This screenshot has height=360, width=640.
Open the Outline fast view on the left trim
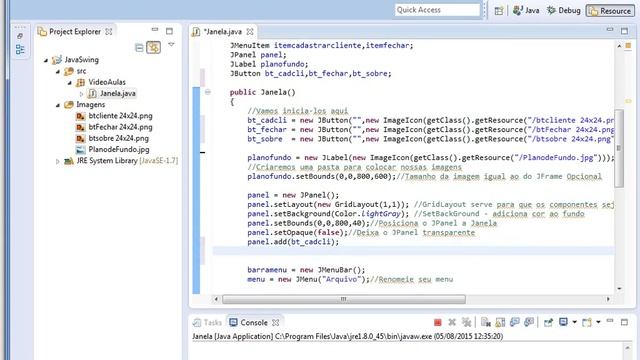20,49
